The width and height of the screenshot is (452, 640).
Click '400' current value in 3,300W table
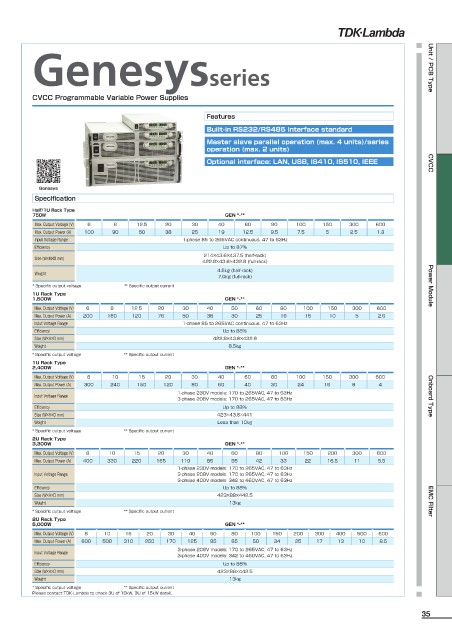pyautogui.click(x=88, y=461)
